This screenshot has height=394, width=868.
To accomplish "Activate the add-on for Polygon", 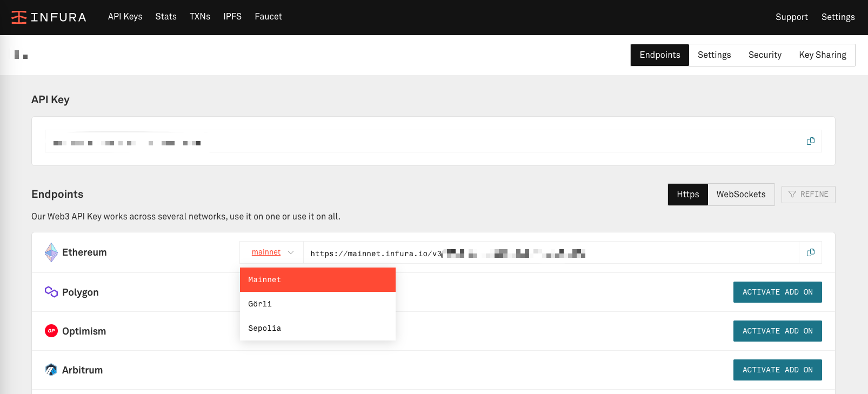I will click(777, 292).
